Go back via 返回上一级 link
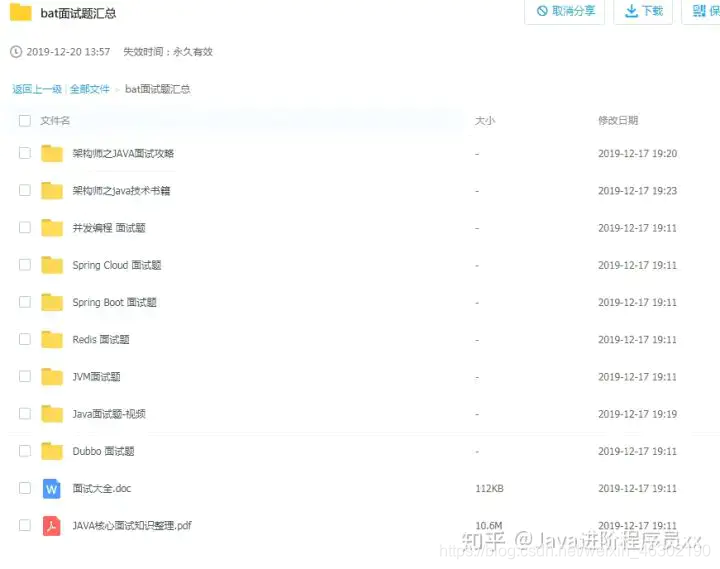The width and height of the screenshot is (720, 569). (x=37, y=89)
